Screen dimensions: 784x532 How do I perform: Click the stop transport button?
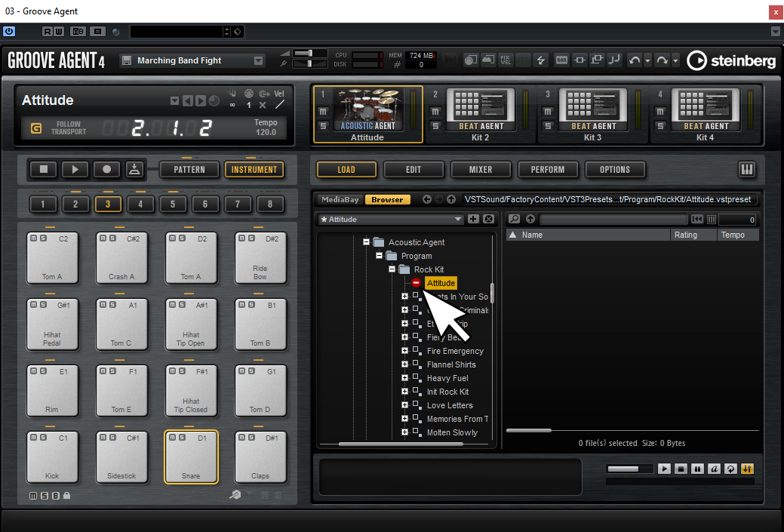click(x=44, y=170)
